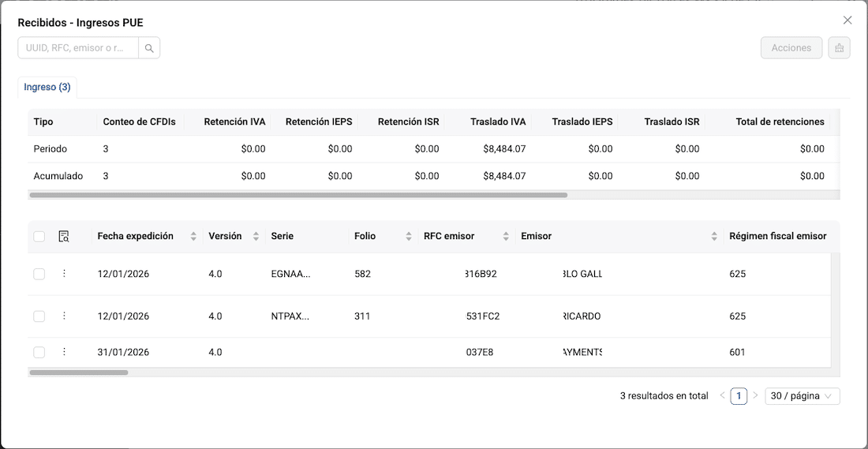
Task: Open three-dot menu for folio 582 row
Action: pos(64,274)
